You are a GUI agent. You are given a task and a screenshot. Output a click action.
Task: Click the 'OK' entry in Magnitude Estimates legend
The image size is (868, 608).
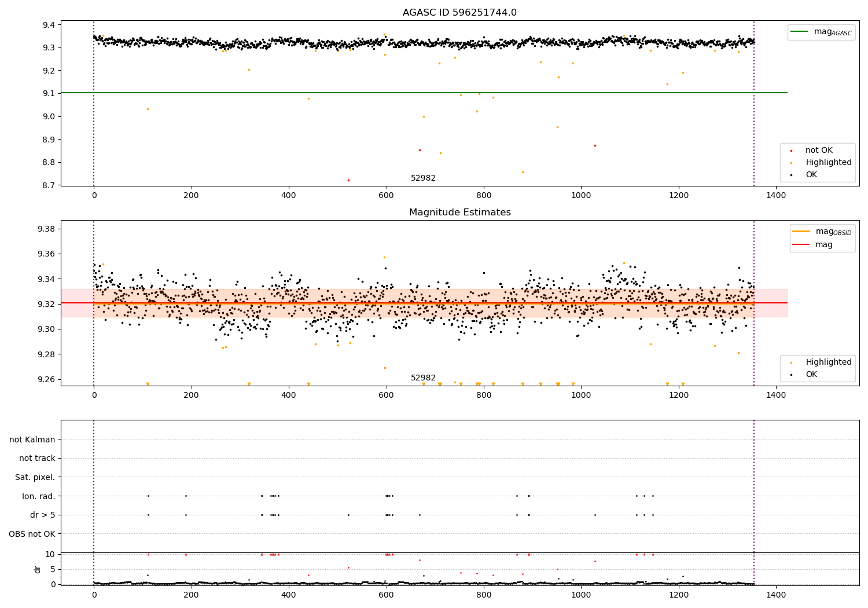tap(811, 374)
